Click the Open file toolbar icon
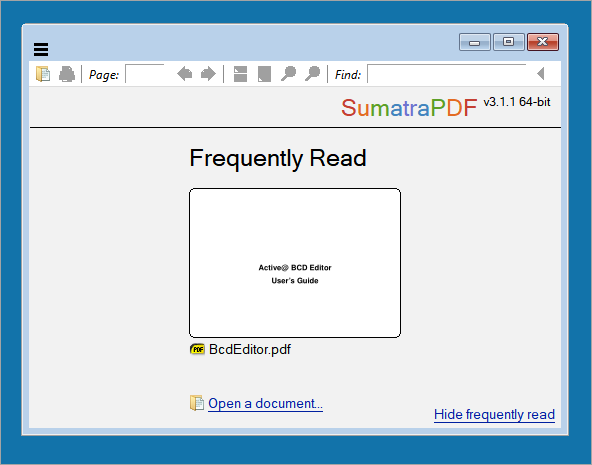Viewport: 592px width, 465px height. click(43, 74)
